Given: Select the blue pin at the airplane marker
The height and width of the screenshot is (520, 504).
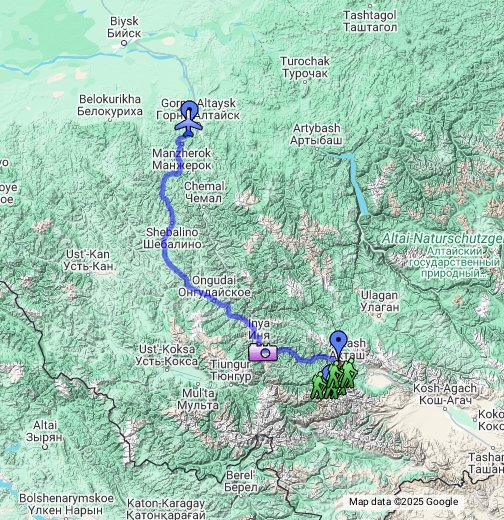Looking at the screenshot, I should [190, 108].
